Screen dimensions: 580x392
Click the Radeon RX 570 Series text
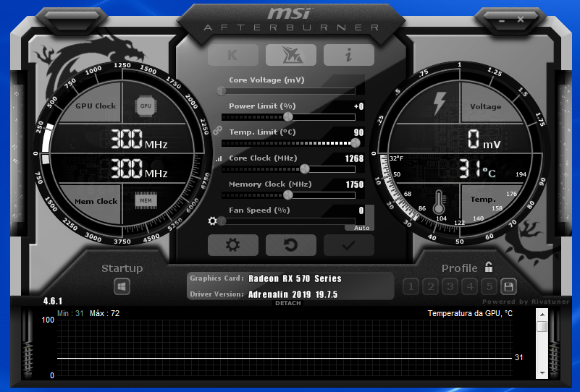295,278
